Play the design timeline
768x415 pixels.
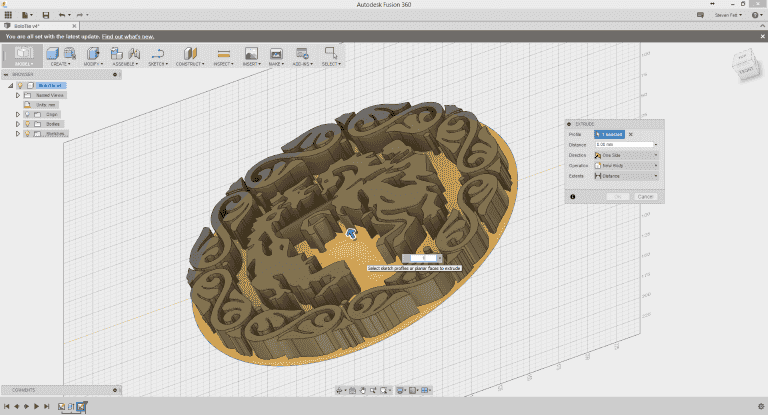click(36, 406)
